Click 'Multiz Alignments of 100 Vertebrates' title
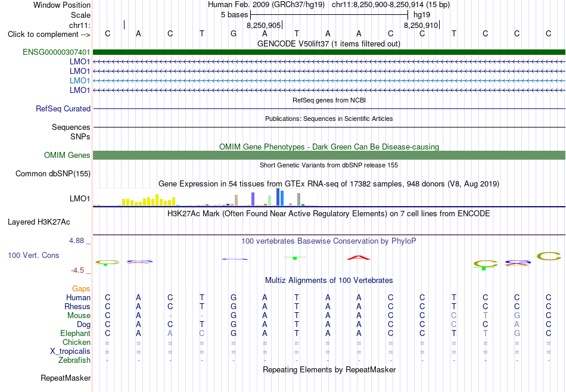The image size is (566, 392). pyautogui.click(x=329, y=280)
